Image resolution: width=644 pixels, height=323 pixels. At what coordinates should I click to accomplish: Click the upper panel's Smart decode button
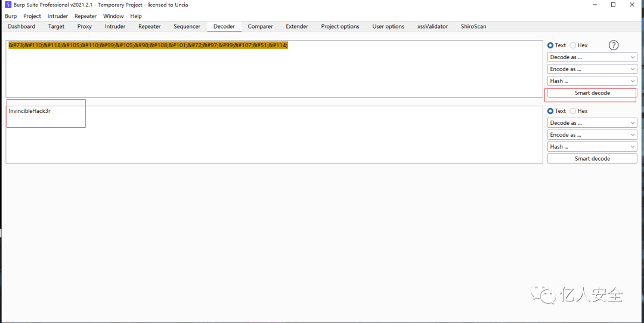pos(592,93)
